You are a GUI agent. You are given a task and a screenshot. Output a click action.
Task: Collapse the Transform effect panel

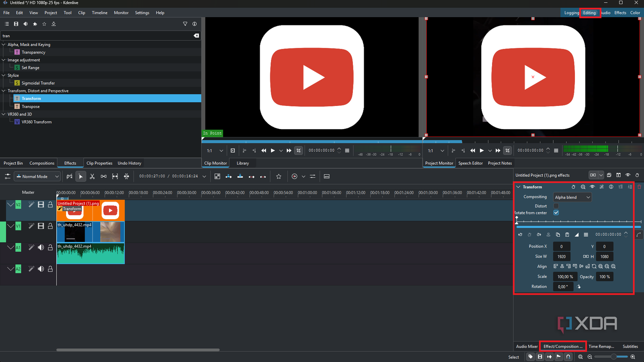tap(518, 187)
